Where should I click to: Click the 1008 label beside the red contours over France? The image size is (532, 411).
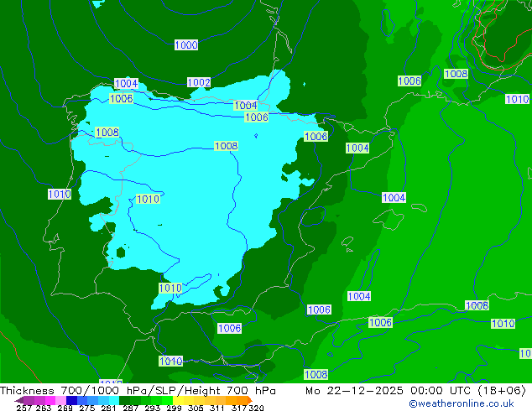(x=456, y=74)
